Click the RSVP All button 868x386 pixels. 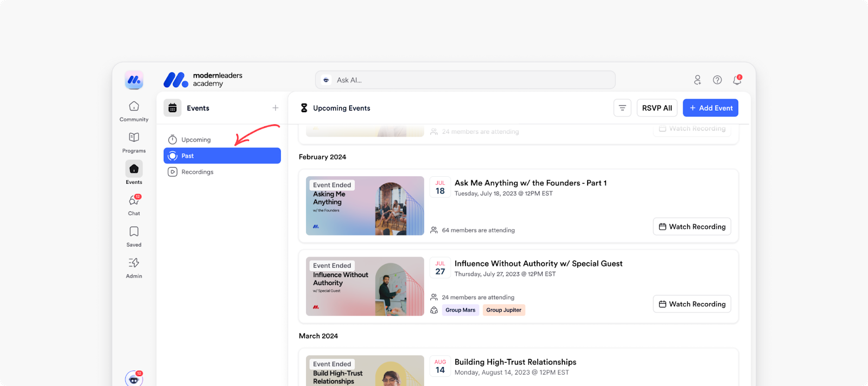pyautogui.click(x=657, y=108)
